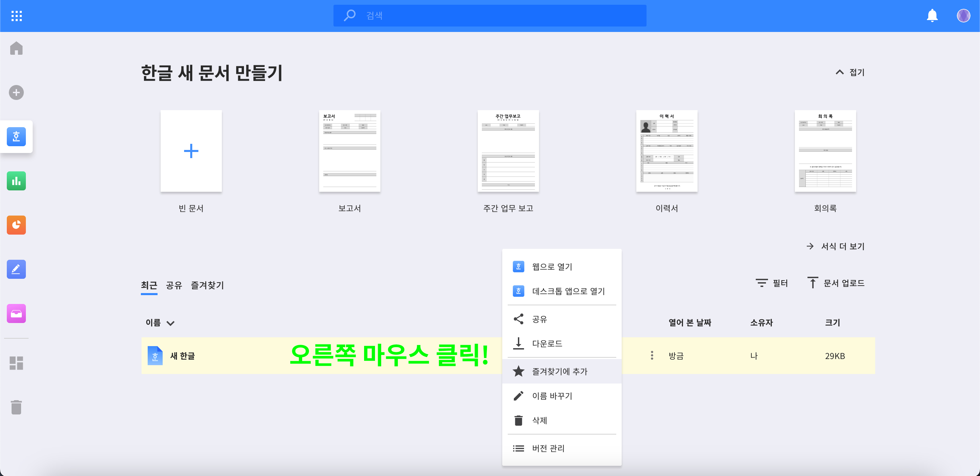This screenshot has height=476, width=980.
Task: Pick the 회의록 template thumbnail
Action: click(826, 151)
